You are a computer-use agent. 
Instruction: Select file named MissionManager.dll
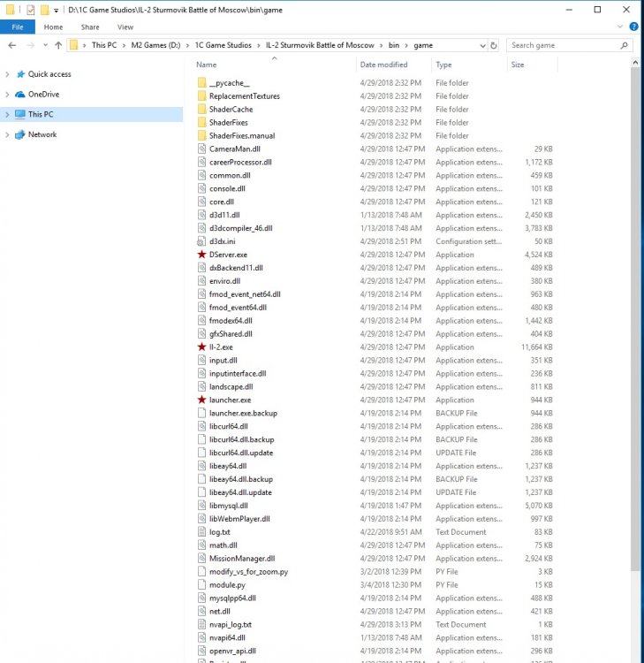[x=242, y=558]
